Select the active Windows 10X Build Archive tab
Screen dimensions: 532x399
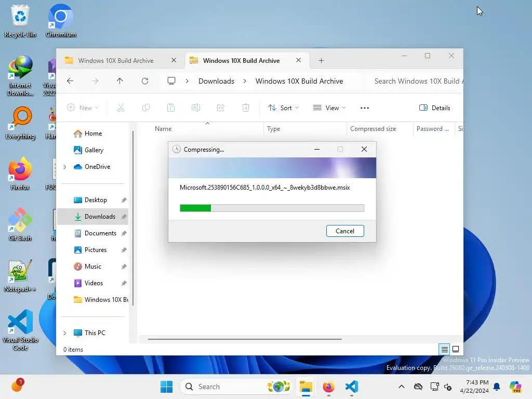pos(241,61)
